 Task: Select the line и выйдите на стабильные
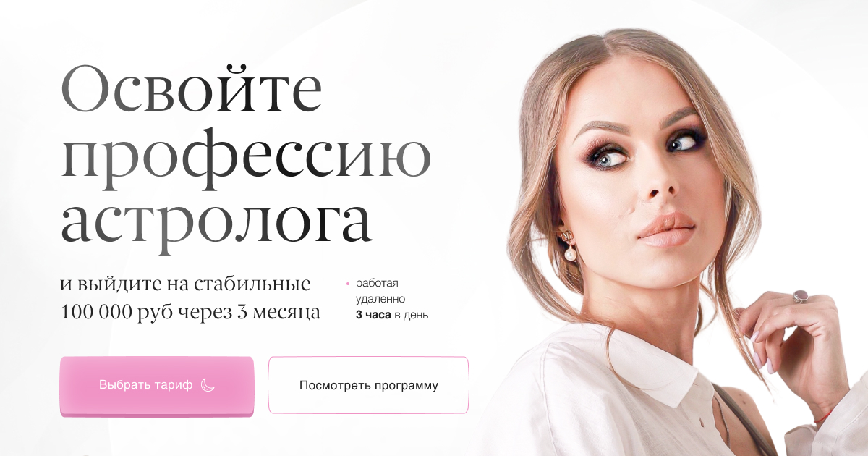click(185, 284)
